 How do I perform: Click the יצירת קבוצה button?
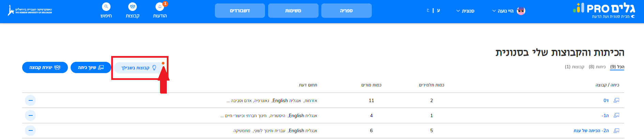tap(45, 68)
